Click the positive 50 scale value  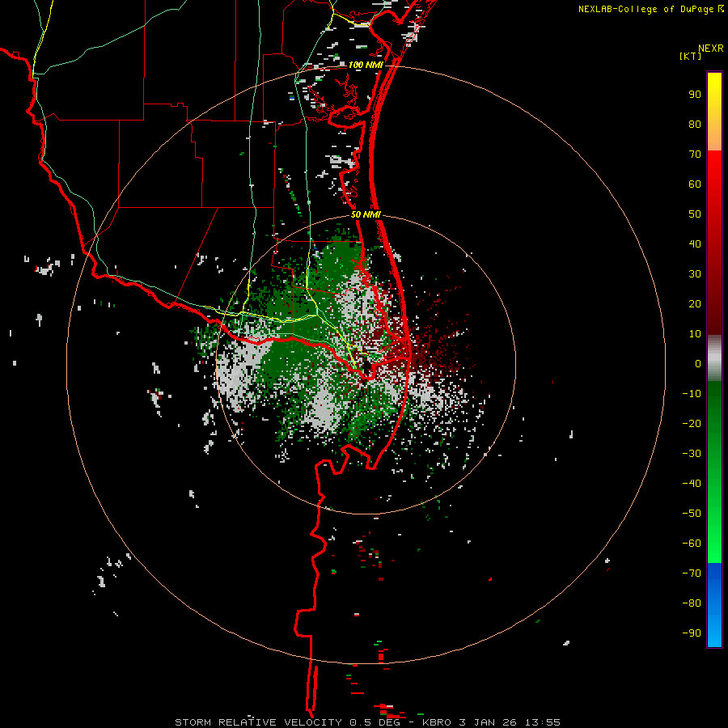tap(695, 214)
